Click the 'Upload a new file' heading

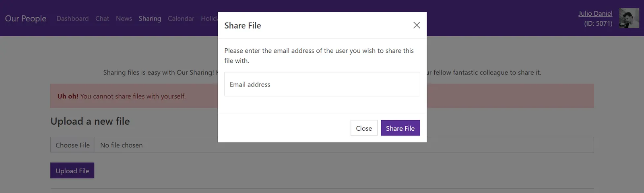coord(90,121)
